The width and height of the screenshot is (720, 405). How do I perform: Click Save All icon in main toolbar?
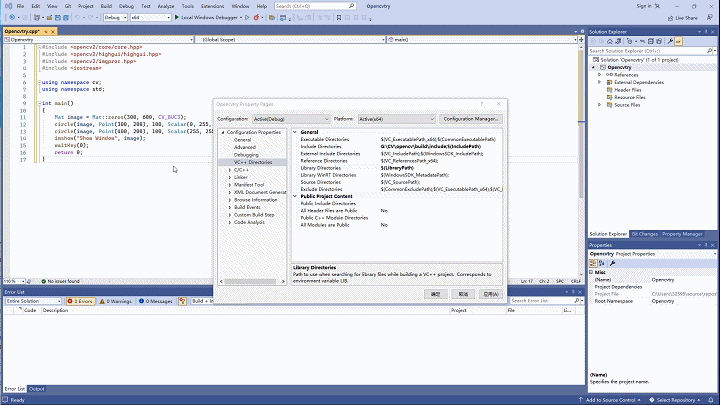click(66, 17)
